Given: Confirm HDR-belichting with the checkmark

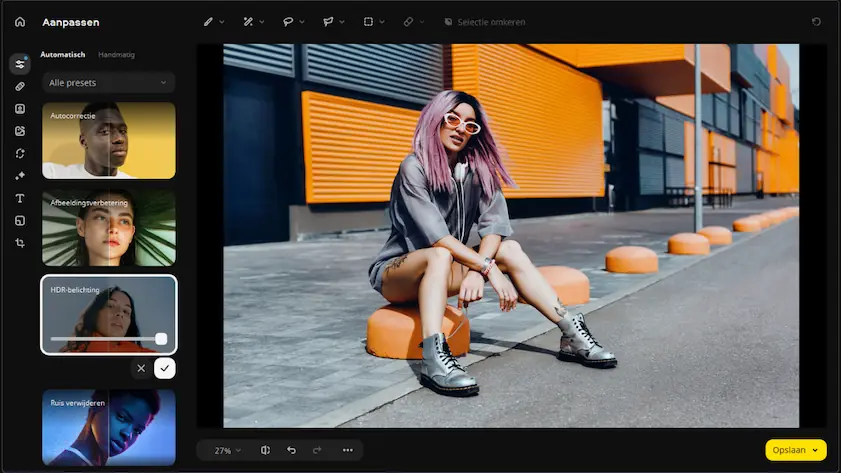Looking at the screenshot, I should tap(165, 369).
